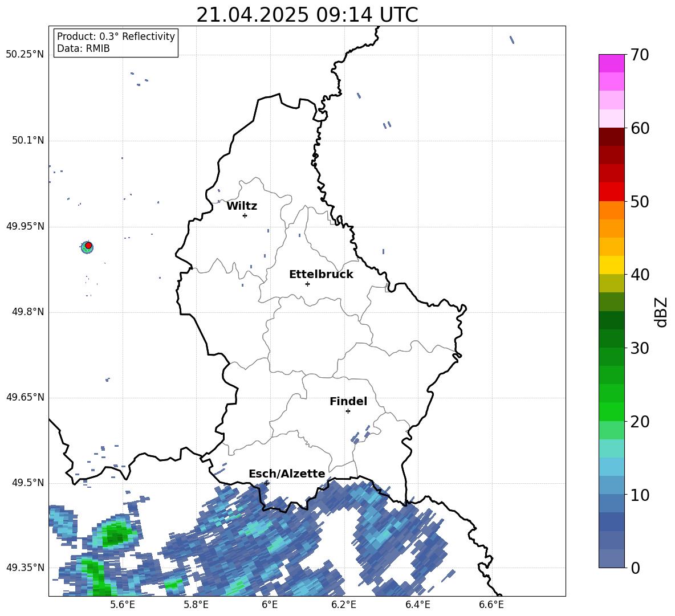Image resolution: width=675 pixels, height=616 pixels.
Task: Click the 49.8°N latitude label
Action: (x=28, y=312)
